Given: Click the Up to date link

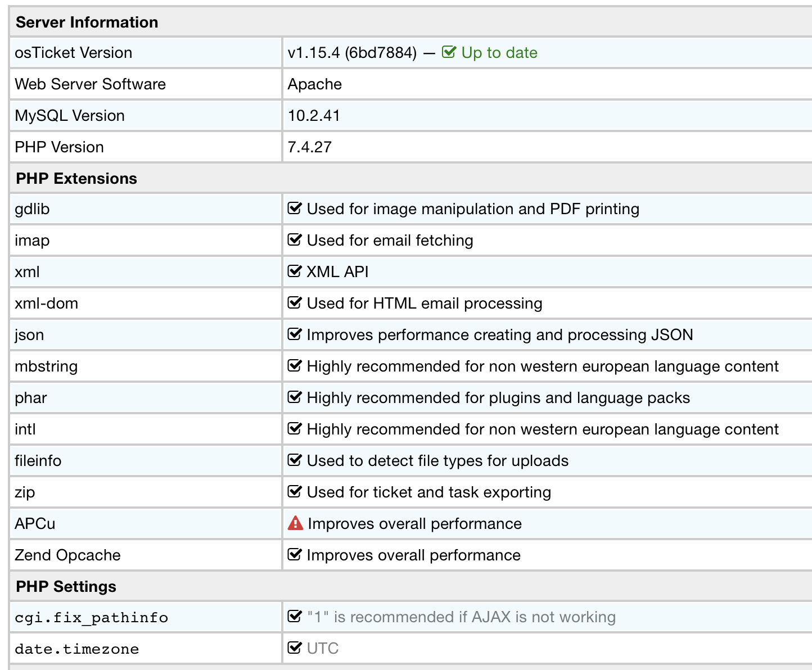Looking at the screenshot, I should 499,53.
